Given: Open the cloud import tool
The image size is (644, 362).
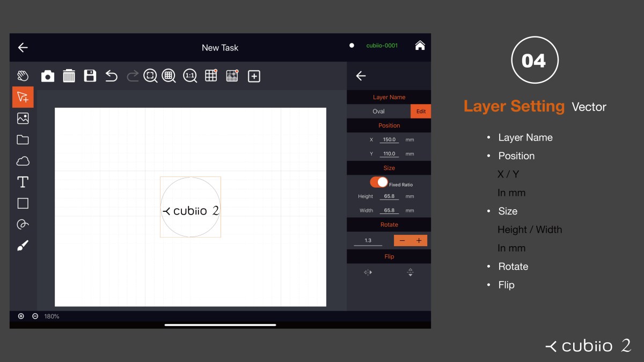Looking at the screenshot, I should coord(23,160).
